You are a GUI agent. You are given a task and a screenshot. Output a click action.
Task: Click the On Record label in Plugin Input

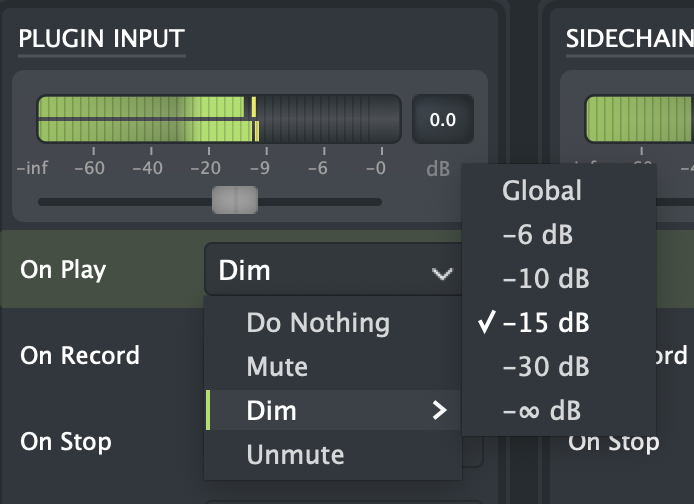point(80,356)
